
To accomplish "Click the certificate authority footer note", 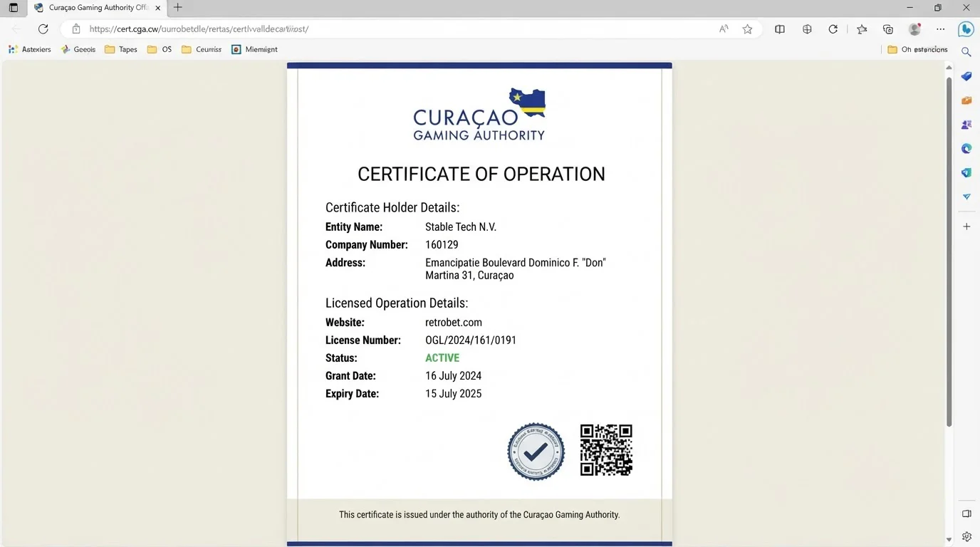I will [479, 514].
